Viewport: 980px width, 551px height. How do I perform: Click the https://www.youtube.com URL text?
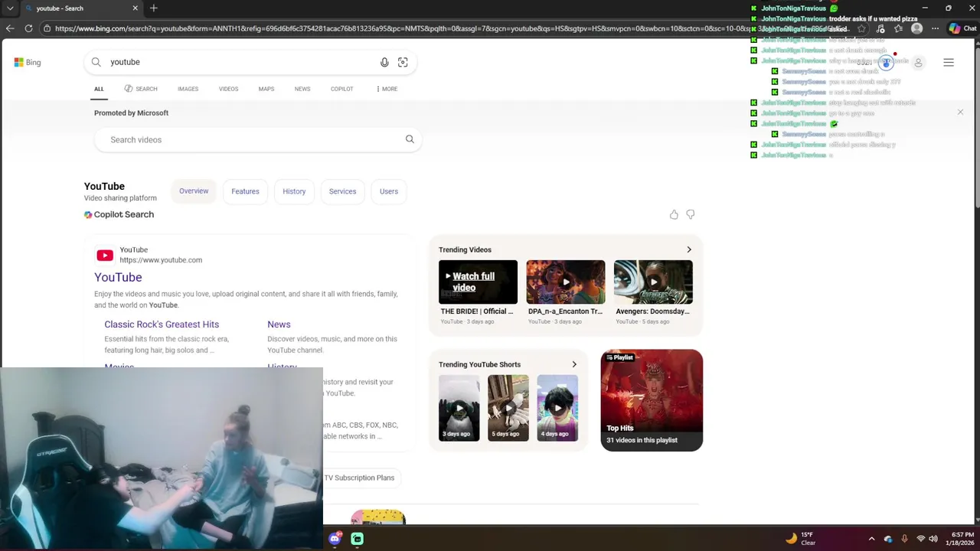tap(161, 260)
